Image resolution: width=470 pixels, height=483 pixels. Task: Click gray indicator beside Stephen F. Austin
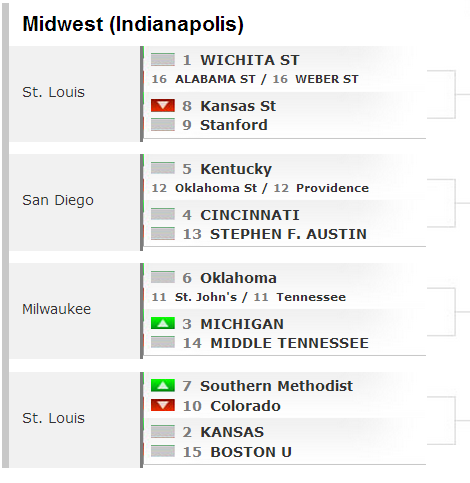163,234
